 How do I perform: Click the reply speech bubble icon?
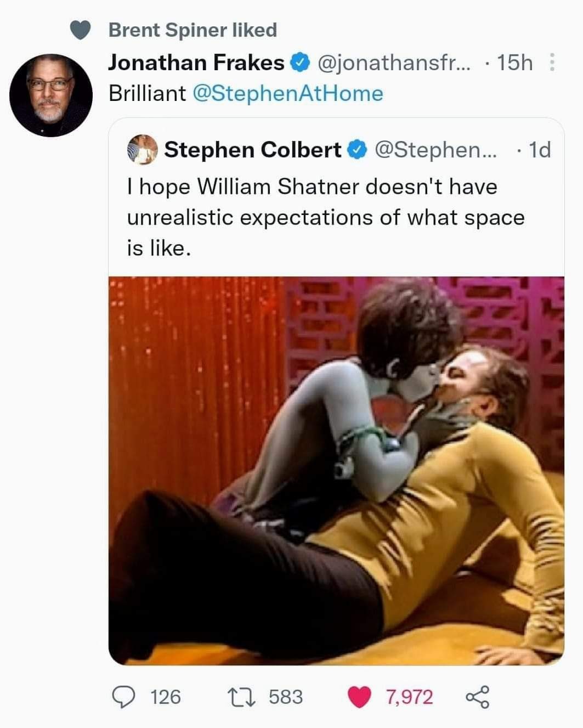[x=124, y=697]
